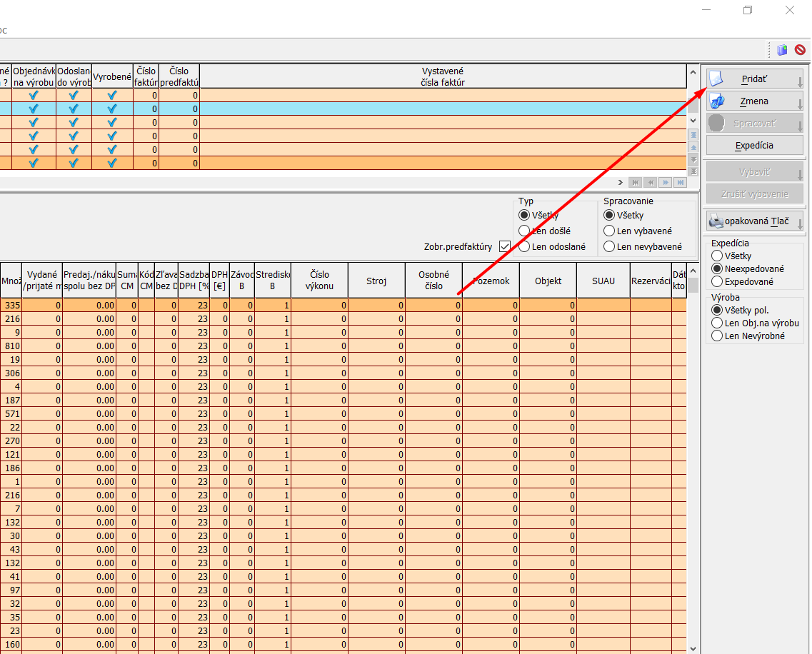
Task: Expand the Zmena button dropdown arrow
Action: pos(800,104)
